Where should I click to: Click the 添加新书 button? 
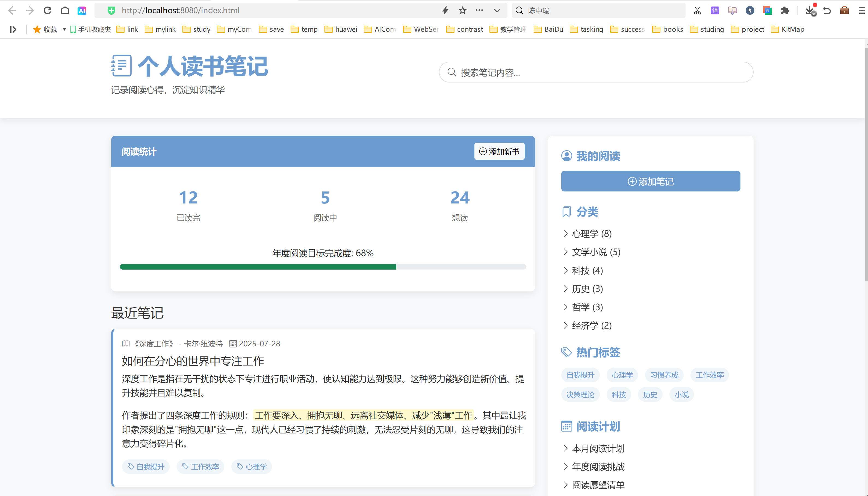coord(499,151)
